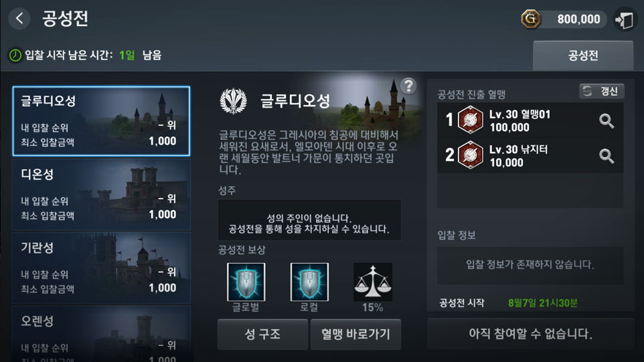Click the 글루디오성 laurel crest emblem

coord(233,101)
